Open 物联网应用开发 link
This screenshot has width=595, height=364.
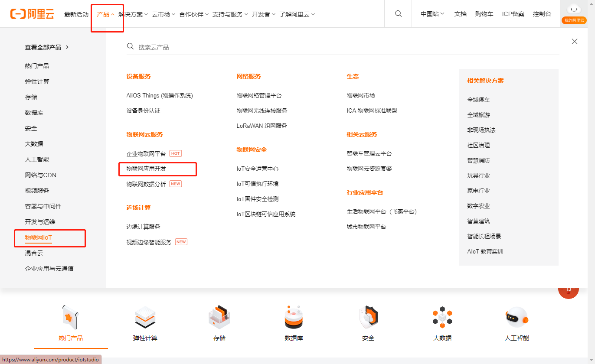tap(146, 169)
